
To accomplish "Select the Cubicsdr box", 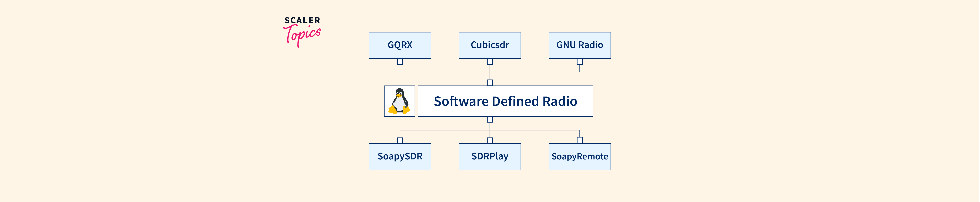I will pyautogui.click(x=490, y=45).
